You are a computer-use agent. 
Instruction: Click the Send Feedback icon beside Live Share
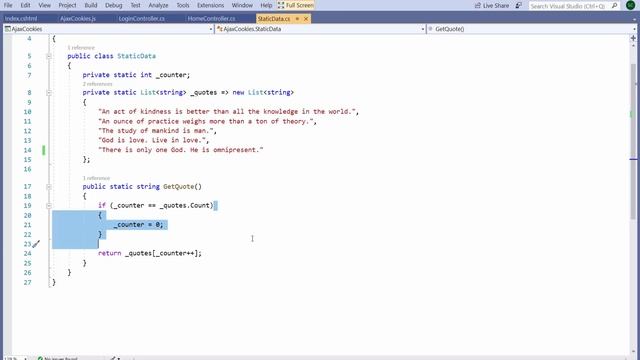tap(518, 6)
